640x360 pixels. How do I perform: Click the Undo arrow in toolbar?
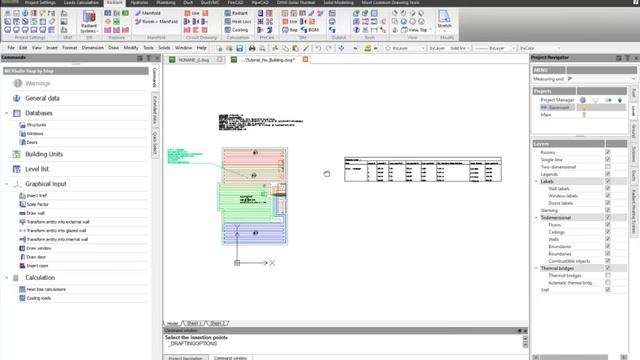click(318, 48)
